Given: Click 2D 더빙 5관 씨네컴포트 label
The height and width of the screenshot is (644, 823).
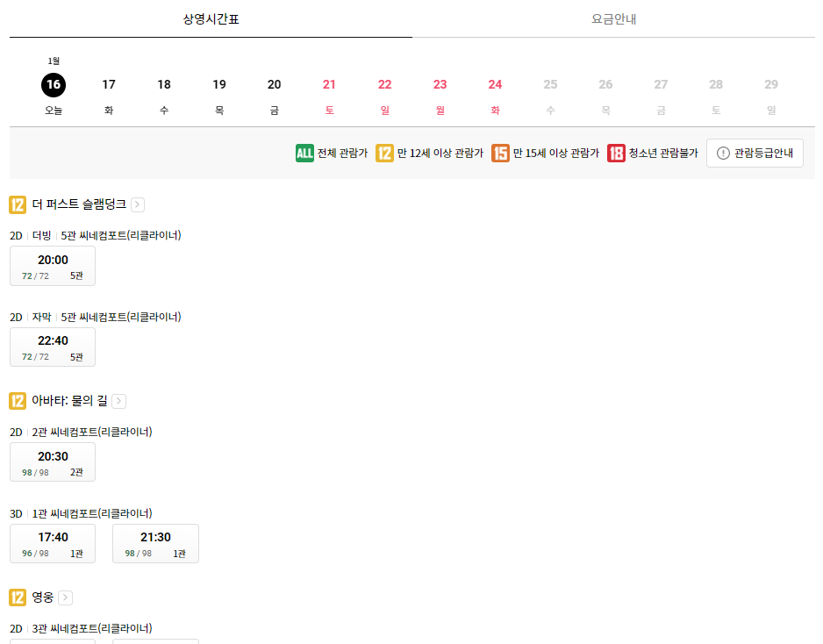Looking at the screenshot, I should click(x=96, y=236).
